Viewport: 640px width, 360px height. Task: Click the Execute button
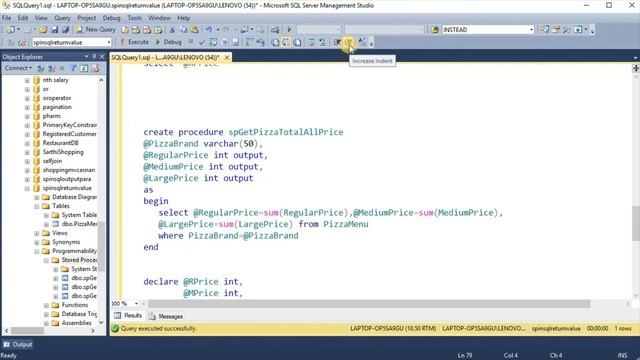pos(134,42)
